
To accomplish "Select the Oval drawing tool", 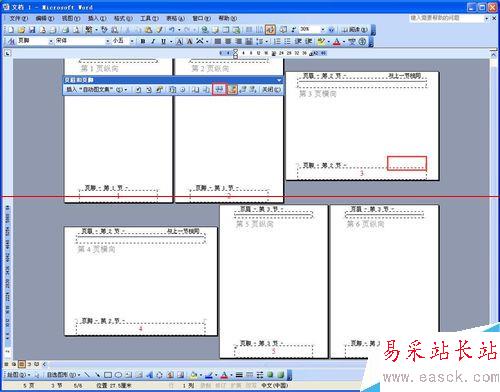I will pos(118,375).
